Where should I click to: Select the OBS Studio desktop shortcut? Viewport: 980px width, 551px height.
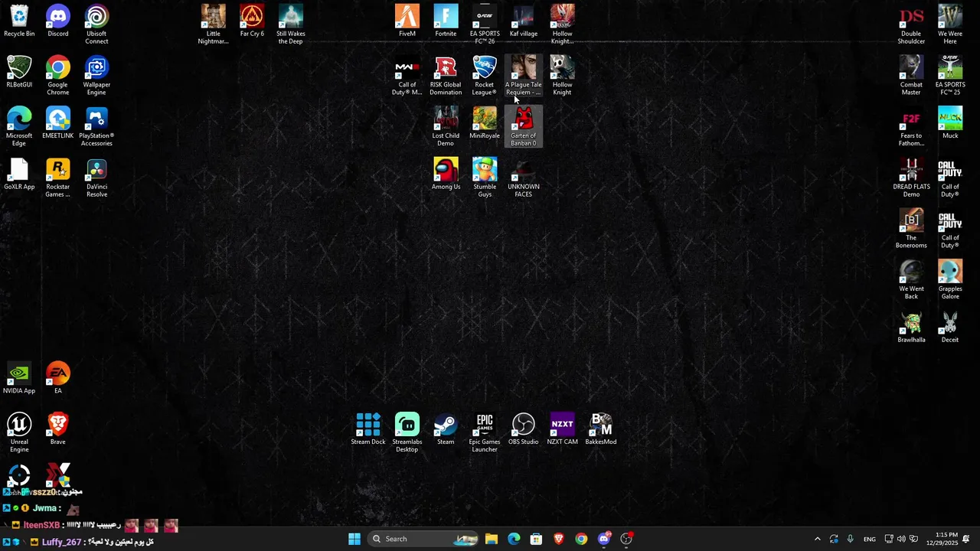click(524, 429)
